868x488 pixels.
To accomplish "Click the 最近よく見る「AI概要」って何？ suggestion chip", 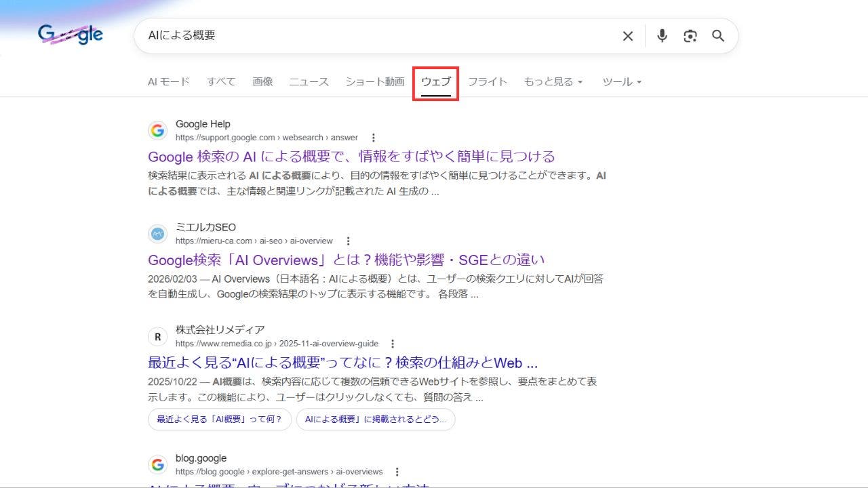I will click(218, 420).
